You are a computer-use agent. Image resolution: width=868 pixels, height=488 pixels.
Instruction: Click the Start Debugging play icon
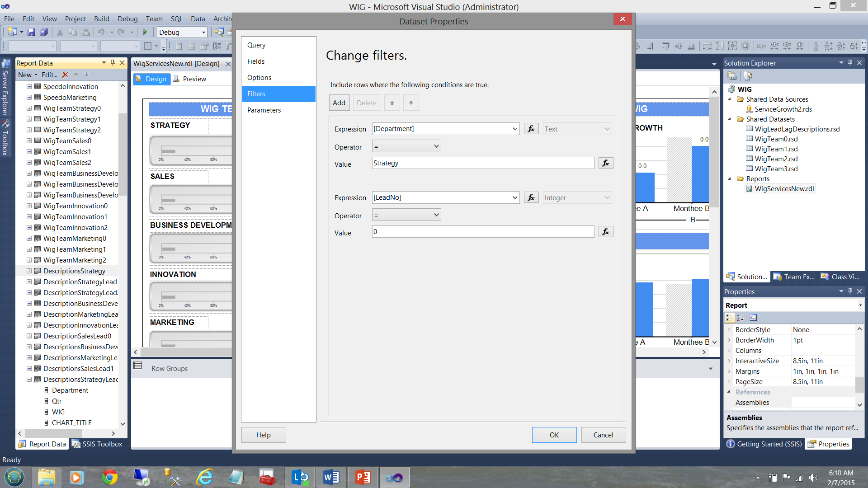(145, 32)
